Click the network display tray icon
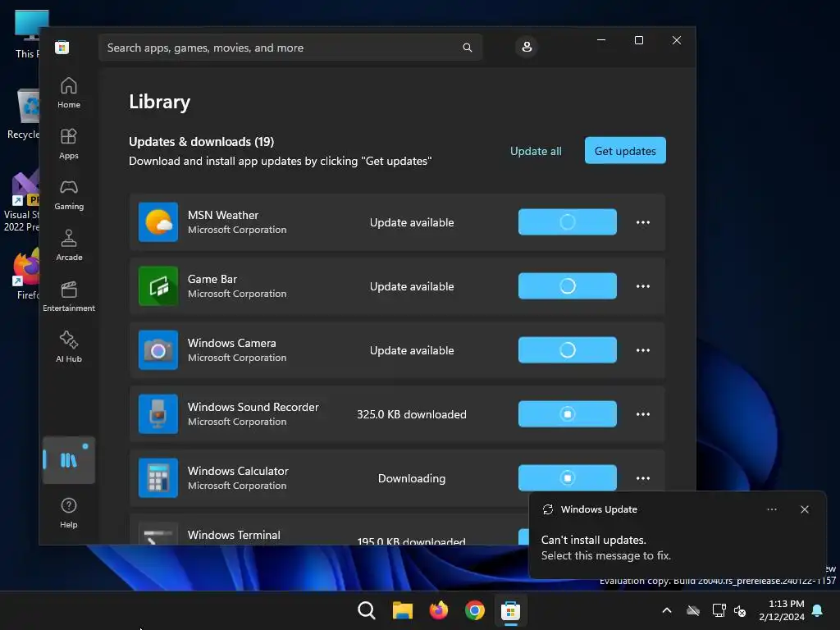The height and width of the screenshot is (630, 840). (x=719, y=610)
